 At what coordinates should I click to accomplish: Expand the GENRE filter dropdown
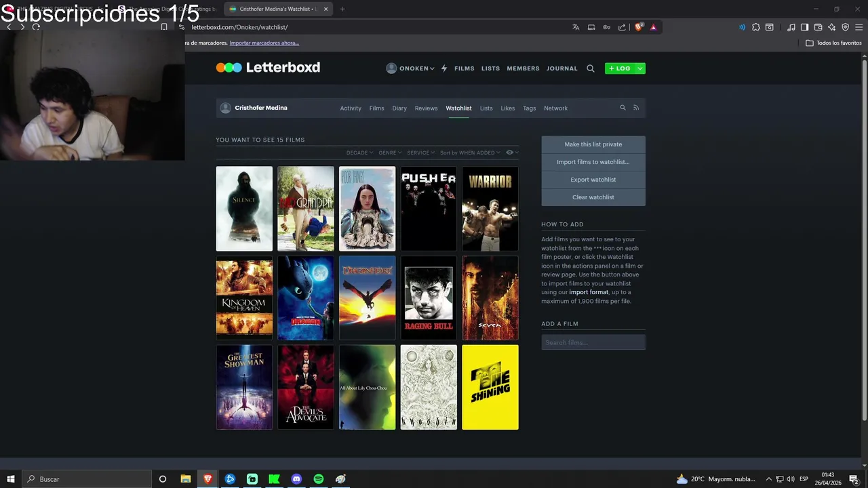coord(390,152)
